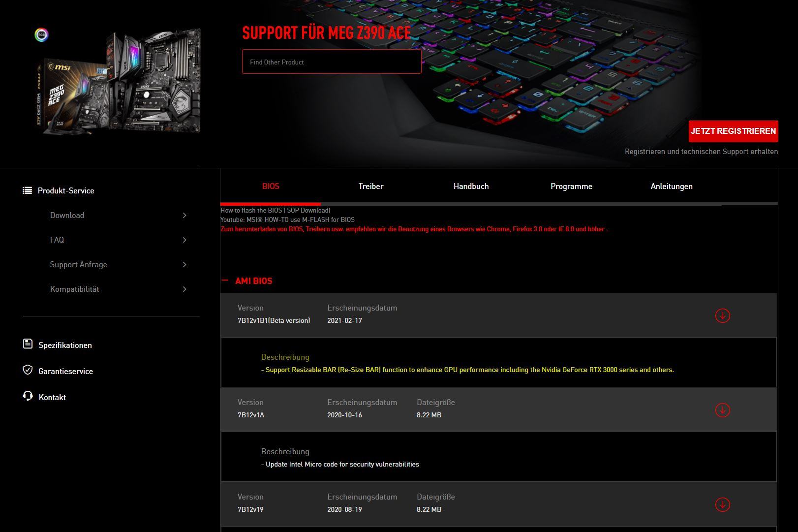Click the release date 2020-08-19
Viewport: 798px width, 532px height.
click(344, 509)
